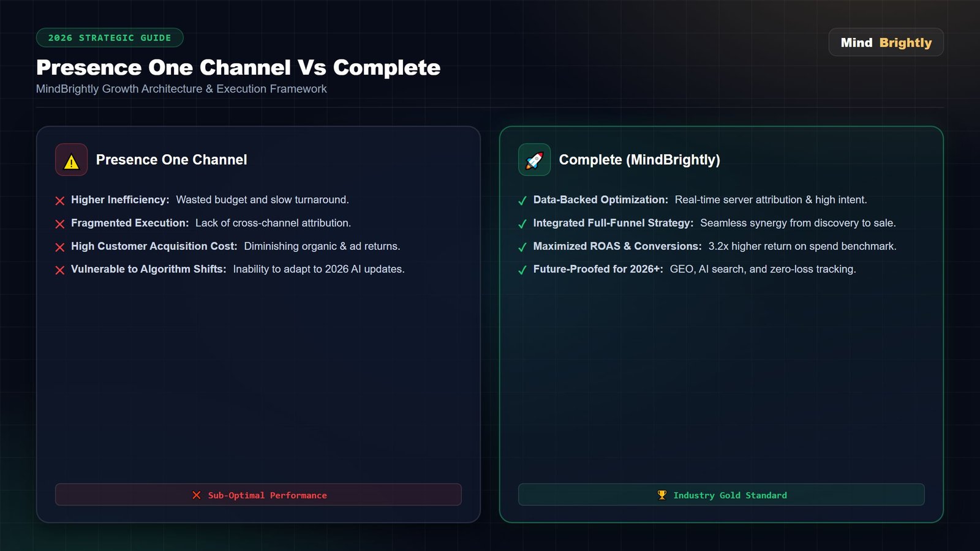Select the text Seamless synergy from discovery to sale.

tap(798, 223)
